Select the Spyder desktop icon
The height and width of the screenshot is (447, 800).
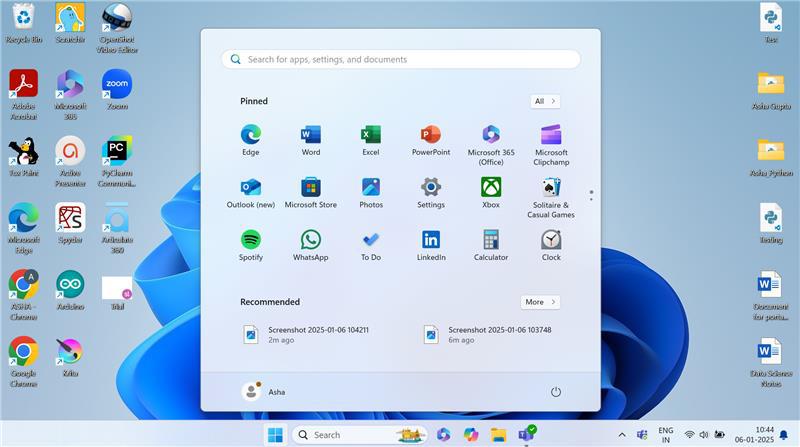(70, 224)
